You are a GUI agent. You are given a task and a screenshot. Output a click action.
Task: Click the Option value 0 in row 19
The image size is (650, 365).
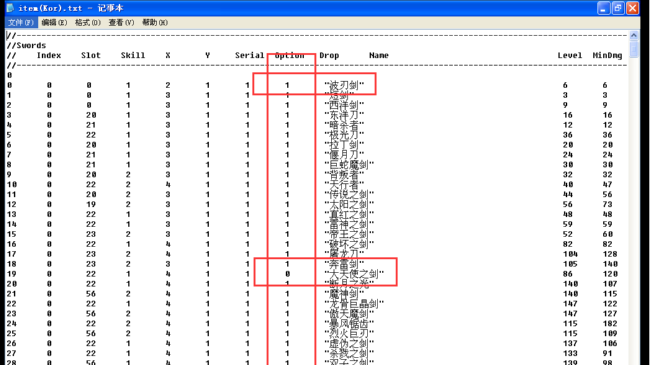click(287, 274)
